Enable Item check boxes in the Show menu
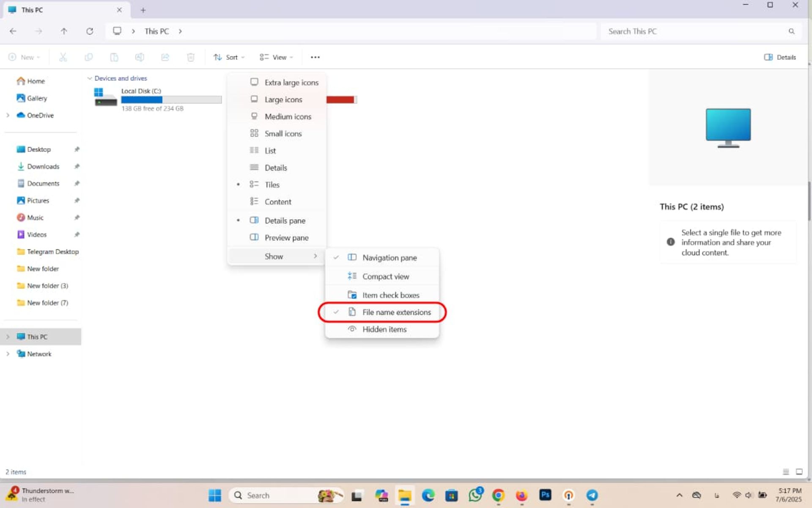812x508 pixels. (390, 295)
